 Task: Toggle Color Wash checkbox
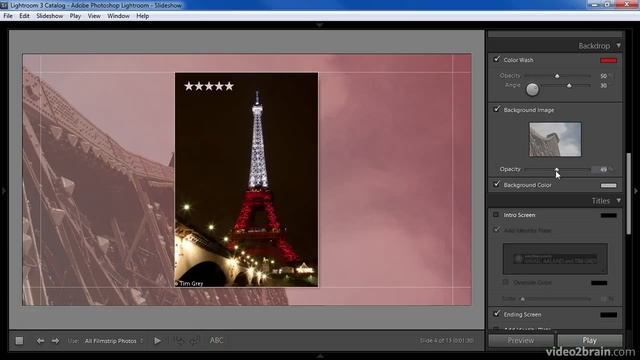point(496,59)
